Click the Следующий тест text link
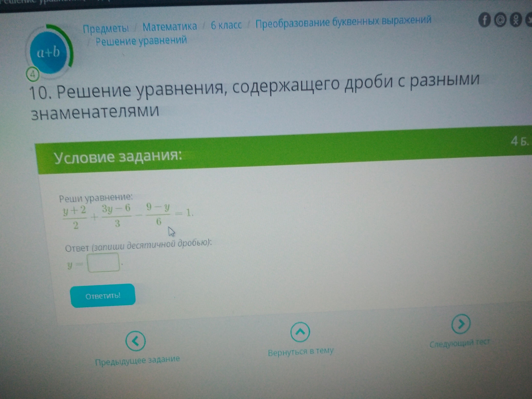Viewport: 532px width, 399px height. pos(460,343)
